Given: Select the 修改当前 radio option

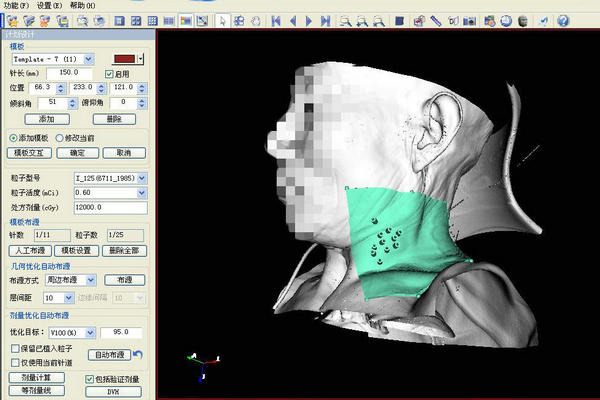Looking at the screenshot, I should pyautogui.click(x=59, y=135).
